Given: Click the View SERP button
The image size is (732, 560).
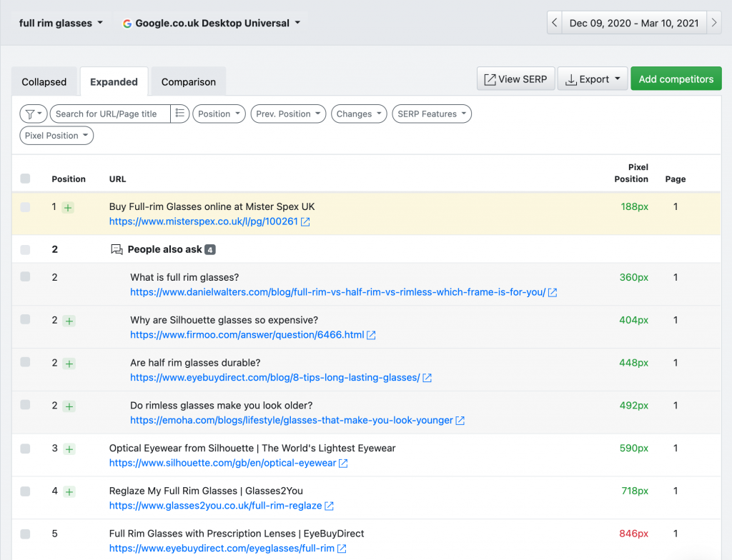Looking at the screenshot, I should click(x=516, y=79).
